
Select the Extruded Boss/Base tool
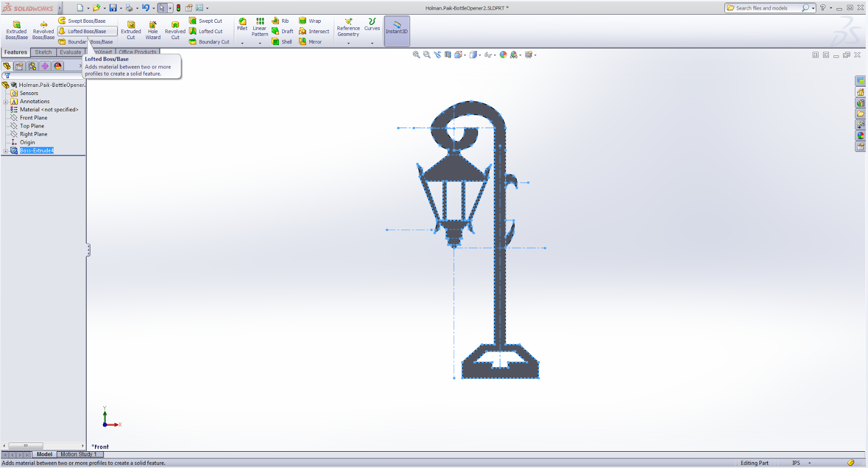click(x=16, y=30)
